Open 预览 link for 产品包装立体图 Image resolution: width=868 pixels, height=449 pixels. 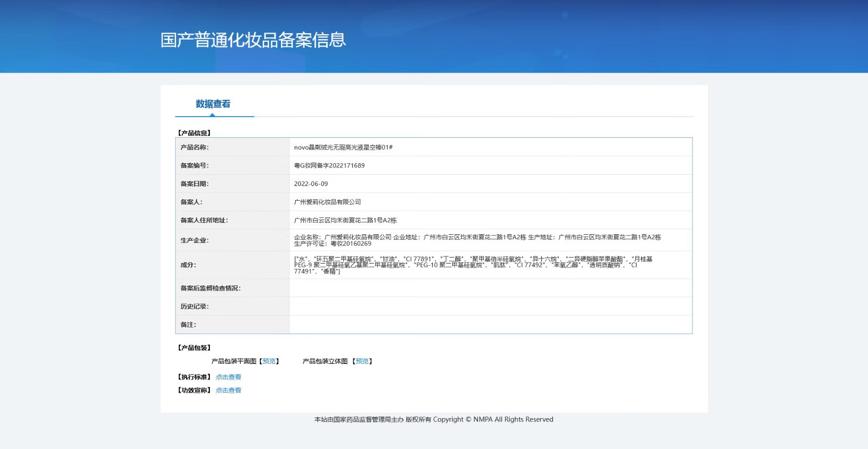pos(362,361)
